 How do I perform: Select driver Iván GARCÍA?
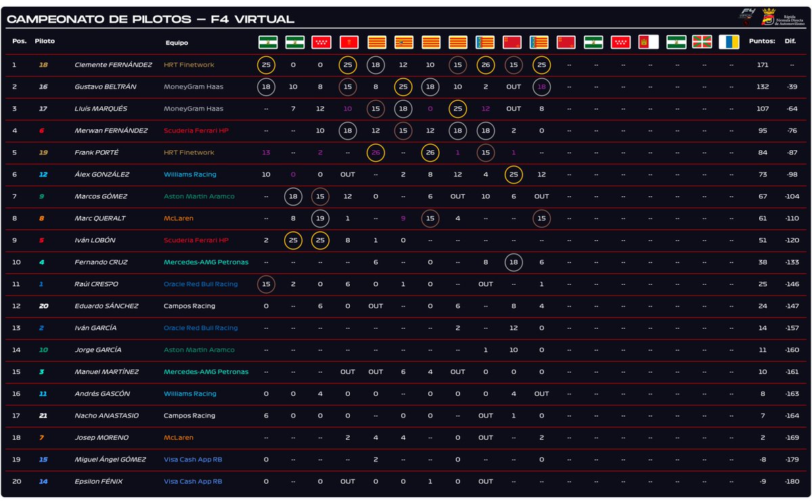[x=95, y=328]
